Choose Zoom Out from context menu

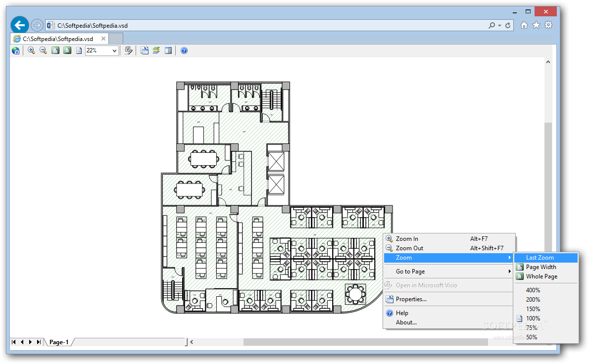pos(449,248)
